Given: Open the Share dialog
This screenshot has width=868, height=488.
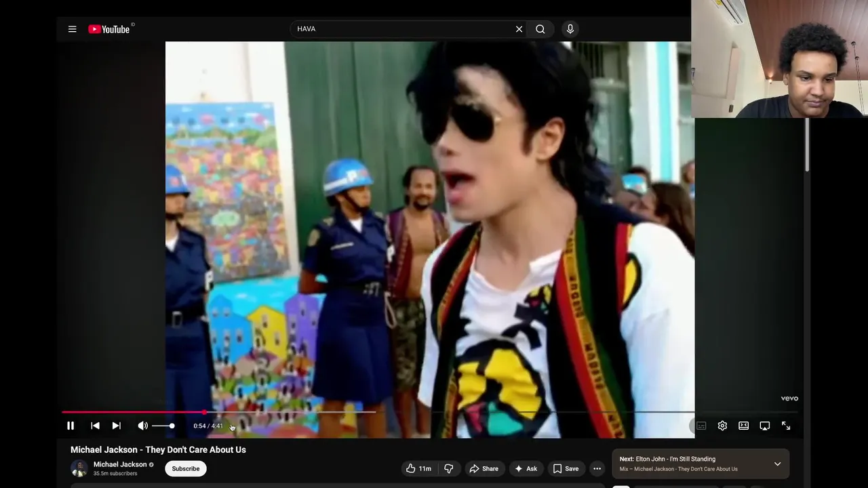Looking at the screenshot, I should [484, 468].
